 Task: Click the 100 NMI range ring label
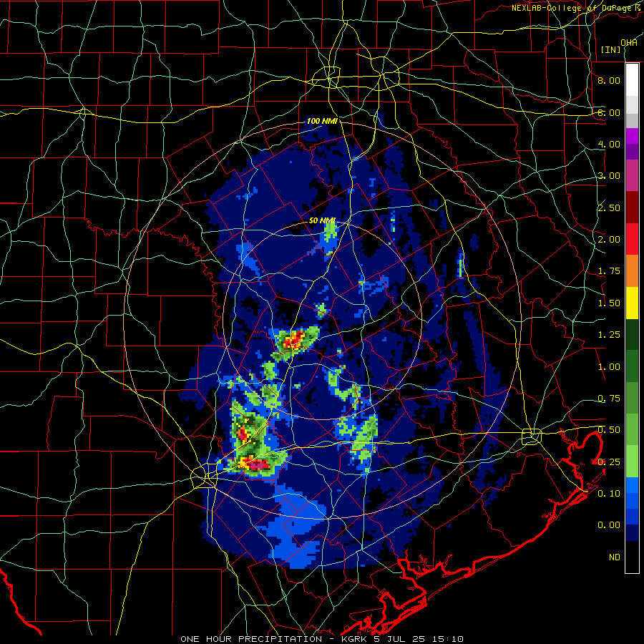pyautogui.click(x=322, y=121)
